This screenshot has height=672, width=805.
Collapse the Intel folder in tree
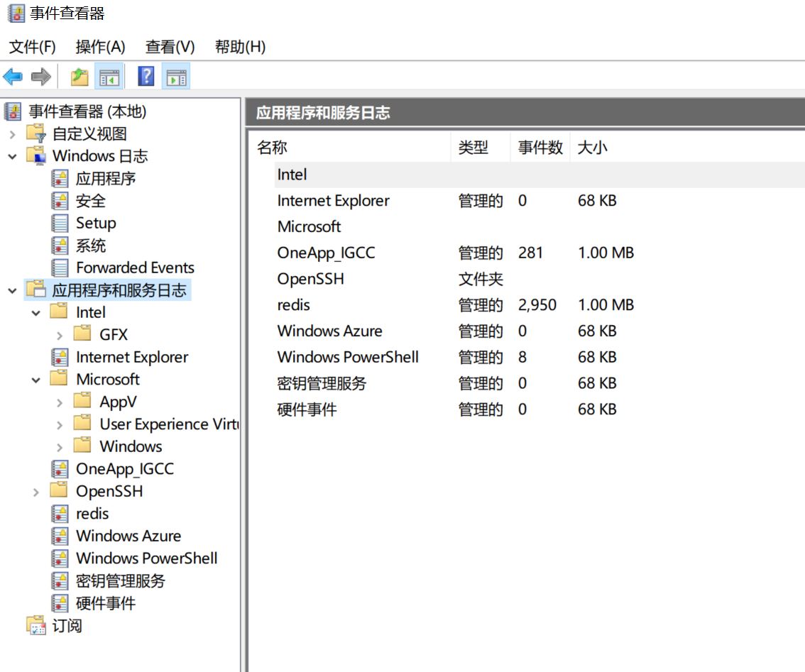point(36,313)
